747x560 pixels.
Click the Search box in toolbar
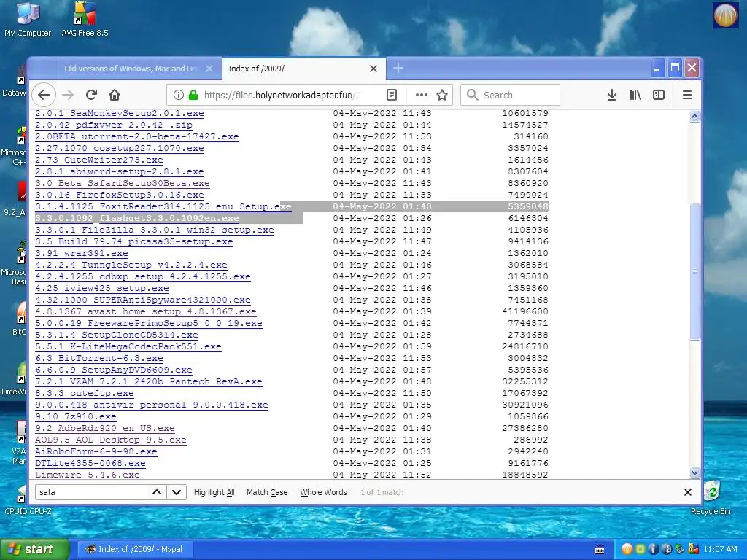[x=510, y=95]
